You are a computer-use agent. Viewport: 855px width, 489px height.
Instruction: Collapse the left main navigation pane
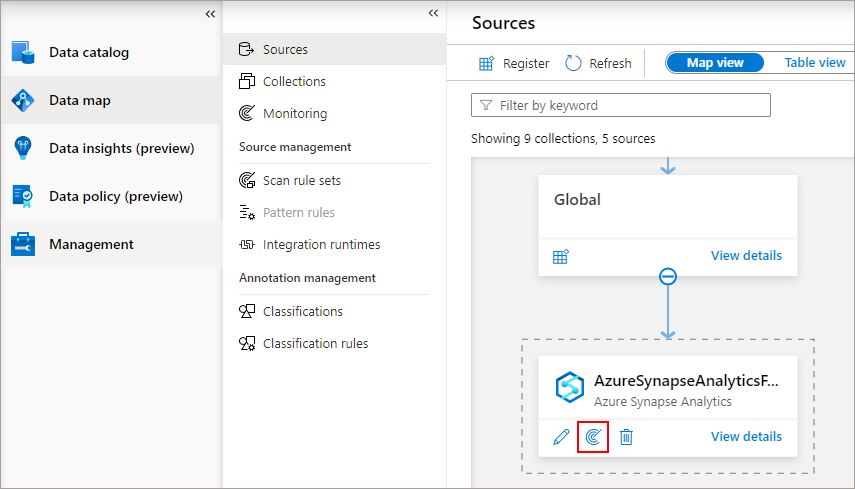click(210, 14)
